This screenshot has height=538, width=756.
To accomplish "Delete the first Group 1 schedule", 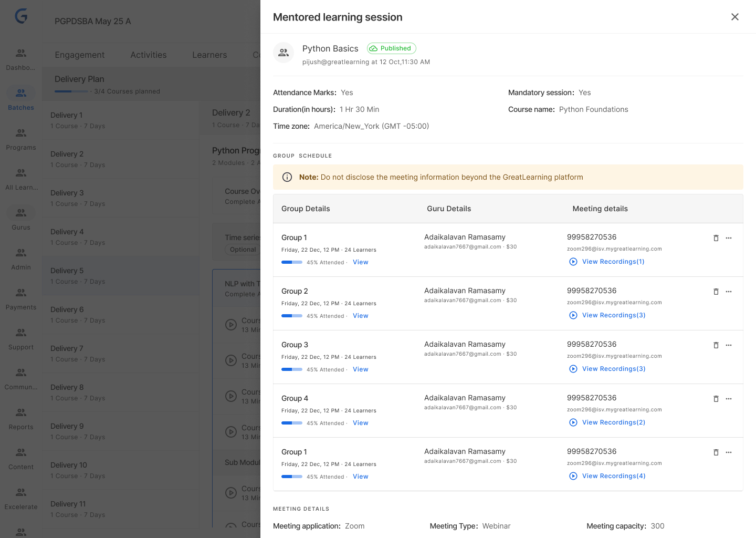I will point(716,238).
